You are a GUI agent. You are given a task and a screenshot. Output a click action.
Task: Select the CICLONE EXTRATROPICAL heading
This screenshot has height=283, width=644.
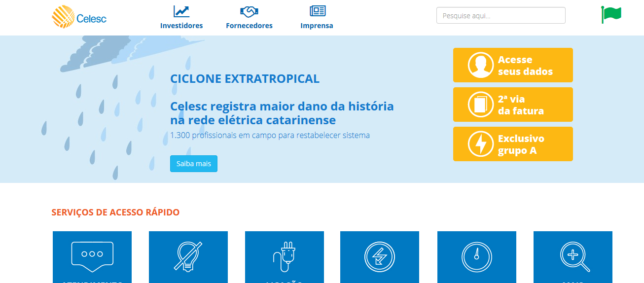coord(245,78)
